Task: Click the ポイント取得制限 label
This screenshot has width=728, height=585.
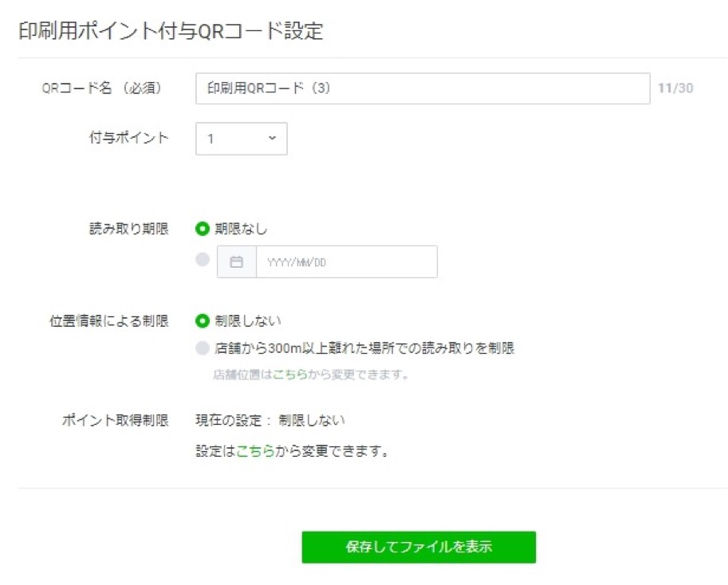Action: pyautogui.click(x=116, y=420)
